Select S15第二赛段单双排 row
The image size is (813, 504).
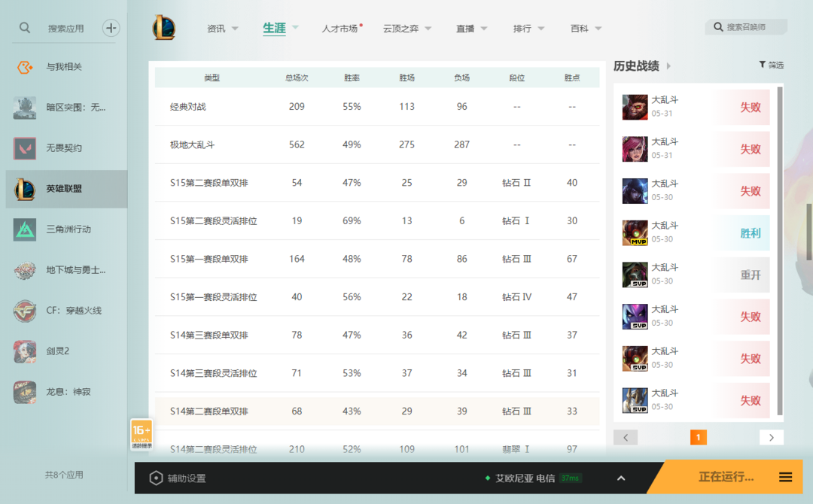(x=377, y=183)
